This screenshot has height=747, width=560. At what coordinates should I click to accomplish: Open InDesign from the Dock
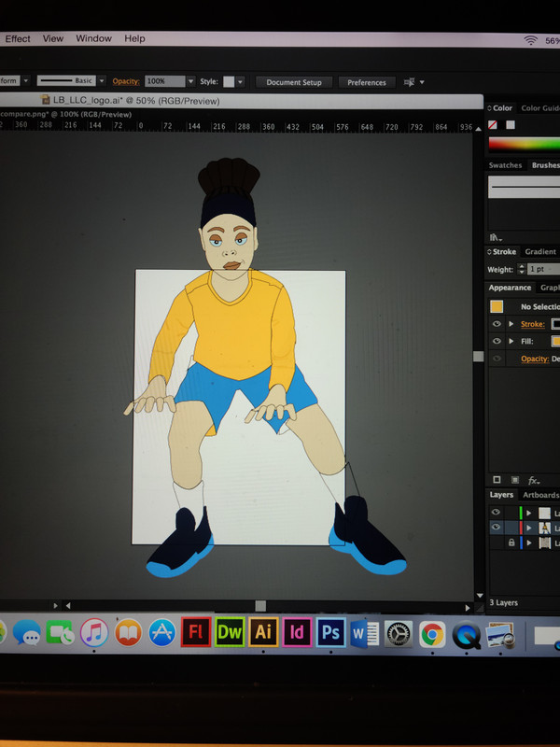[x=297, y=632]
